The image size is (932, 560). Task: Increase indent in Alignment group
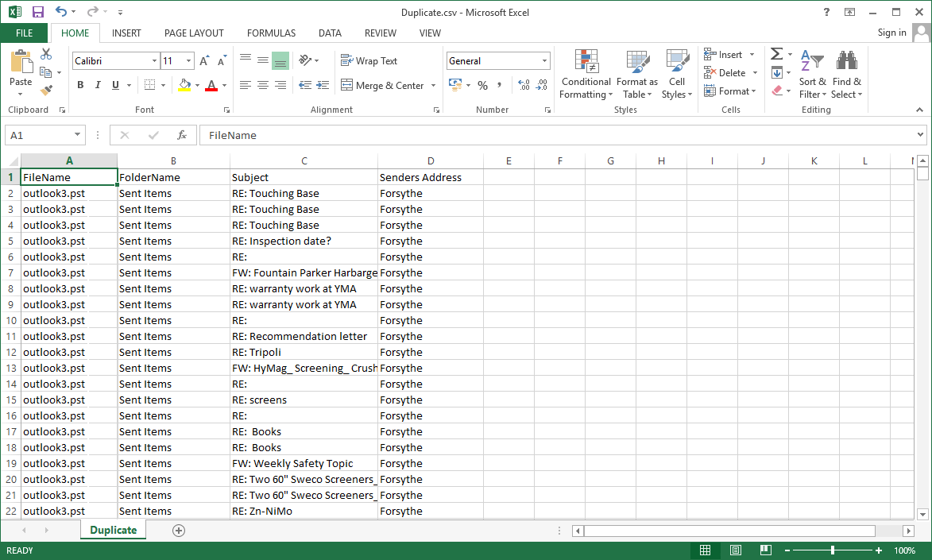coord(323,86)
